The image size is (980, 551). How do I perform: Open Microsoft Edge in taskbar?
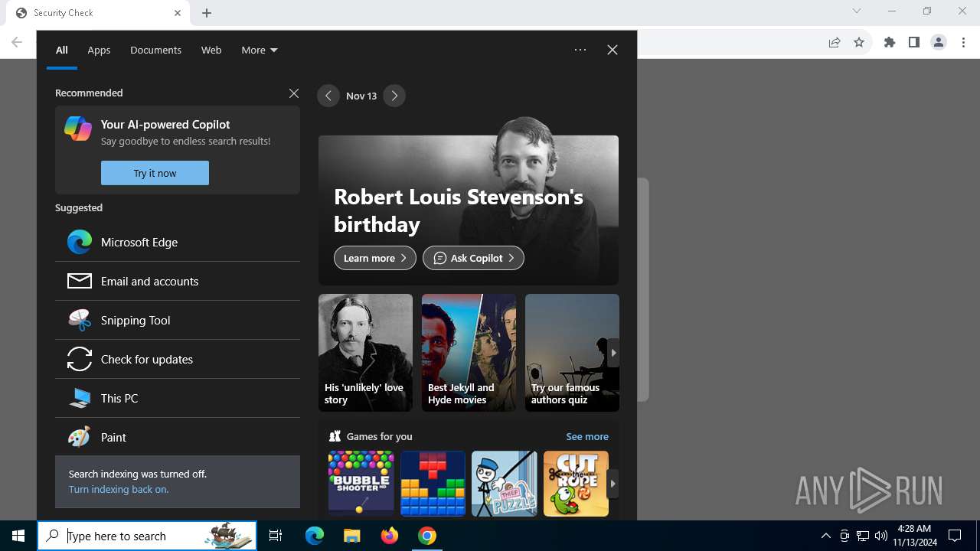(x=315, y=536)
